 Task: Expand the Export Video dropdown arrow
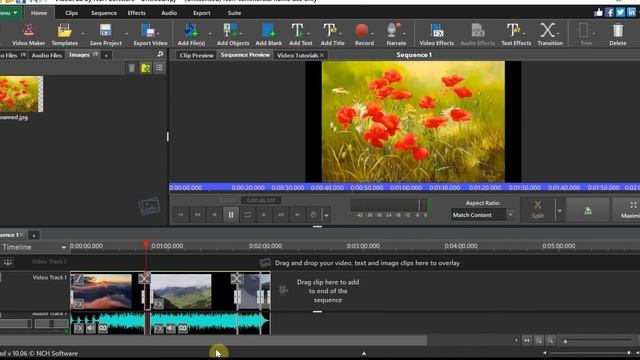click(158, 34)
